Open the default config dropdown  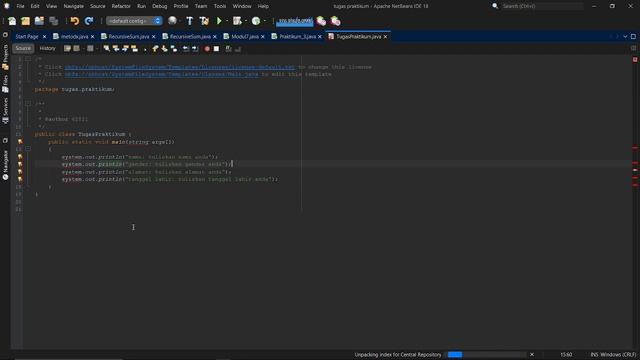click(x=134, y=21)
